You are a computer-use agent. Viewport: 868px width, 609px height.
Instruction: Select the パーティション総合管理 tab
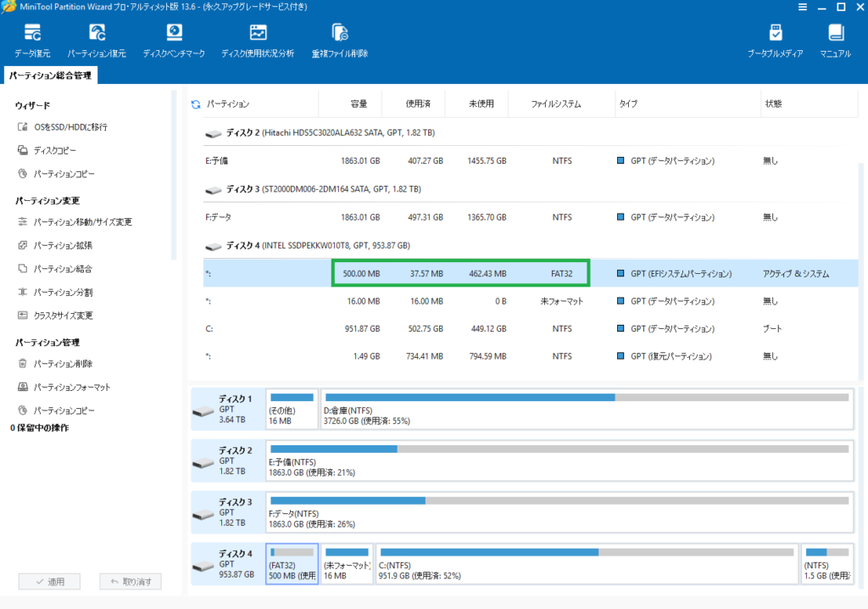tap(50, 75)
